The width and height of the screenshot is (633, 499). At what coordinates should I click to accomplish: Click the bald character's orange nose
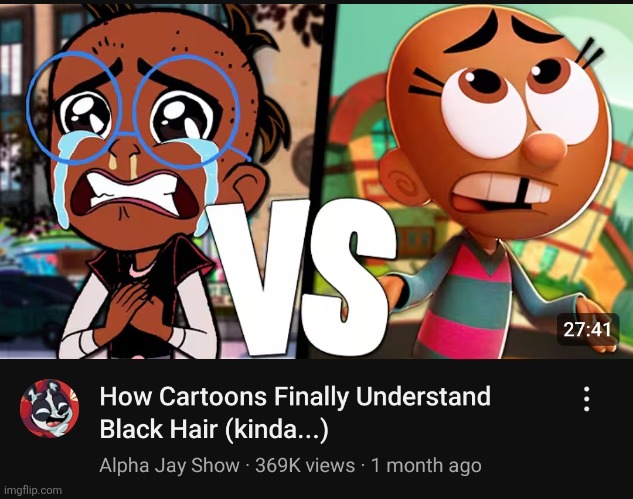coord(545,149)
